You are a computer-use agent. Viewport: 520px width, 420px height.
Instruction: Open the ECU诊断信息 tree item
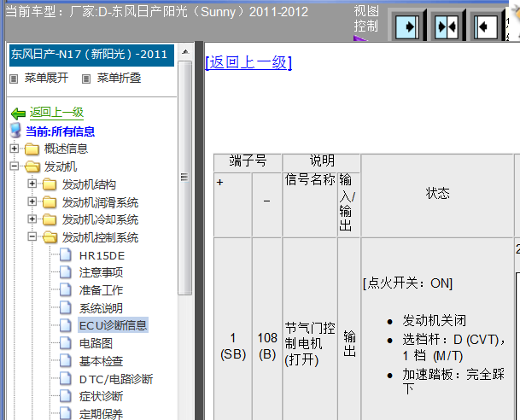click(113, 325)
